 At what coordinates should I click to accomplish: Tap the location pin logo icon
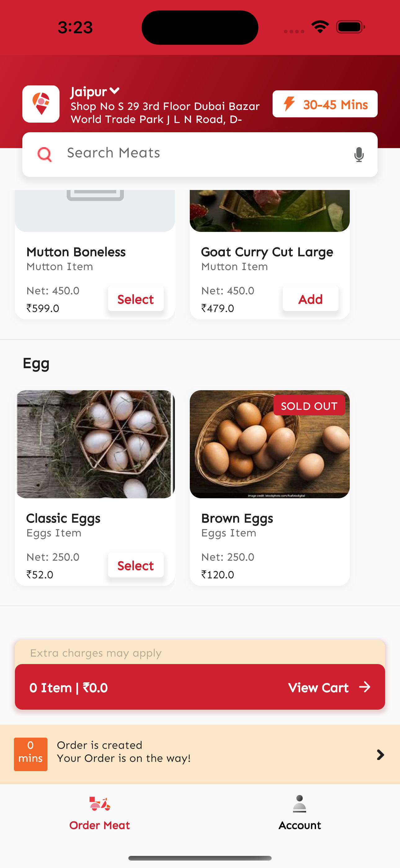[x=41, y=104]
